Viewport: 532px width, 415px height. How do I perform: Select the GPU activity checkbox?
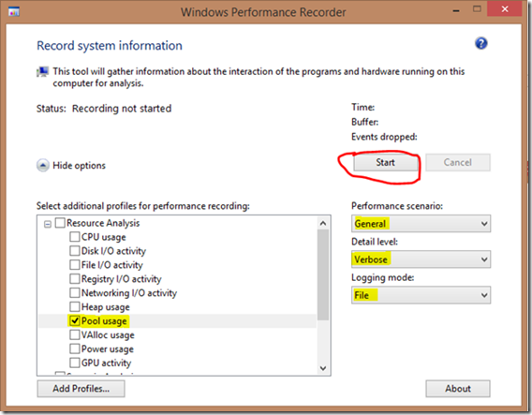[75, 363]
